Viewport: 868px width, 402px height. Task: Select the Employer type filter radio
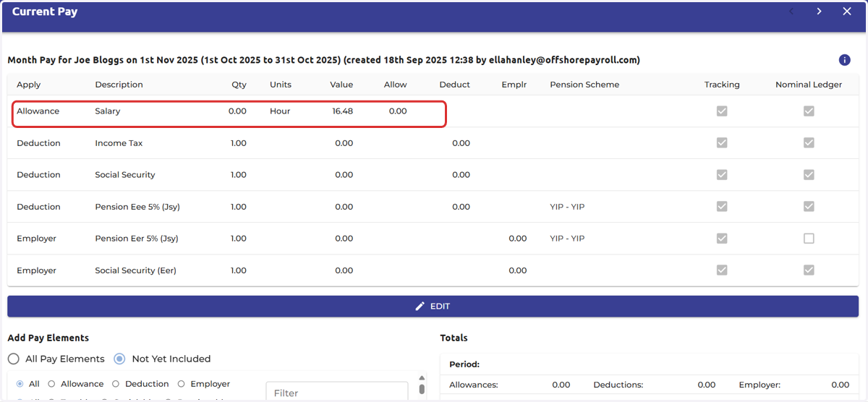click(182, 384)
